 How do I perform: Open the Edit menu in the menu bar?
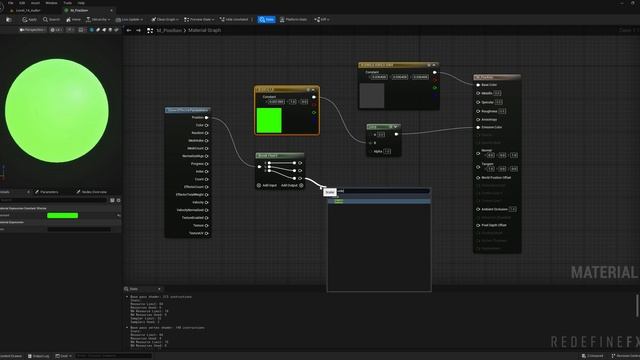pos(22,3)
